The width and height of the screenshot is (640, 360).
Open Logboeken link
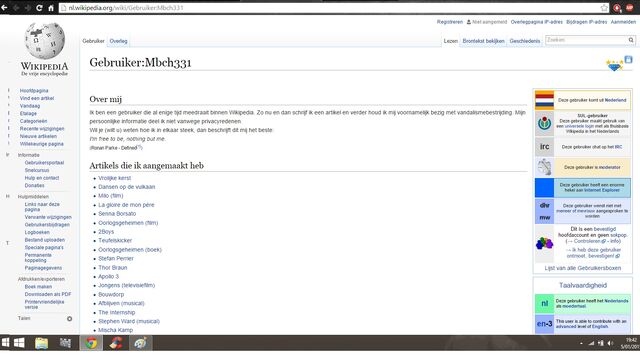37,232
